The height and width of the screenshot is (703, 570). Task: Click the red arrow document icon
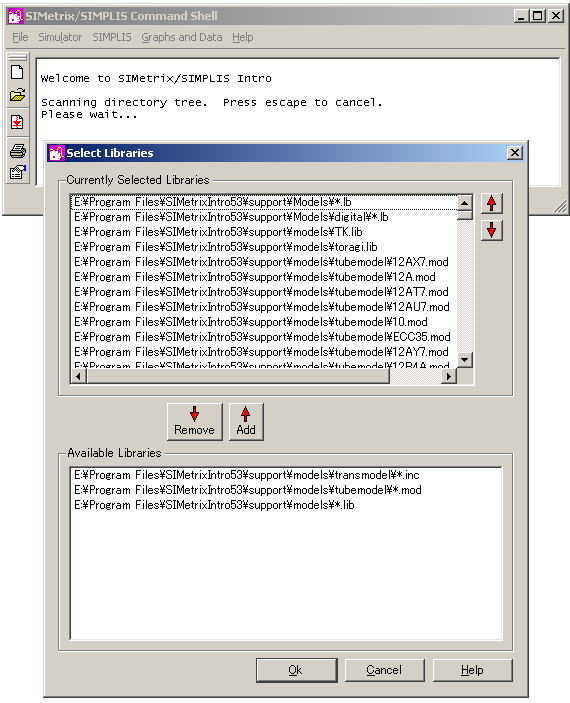point(17,122)
